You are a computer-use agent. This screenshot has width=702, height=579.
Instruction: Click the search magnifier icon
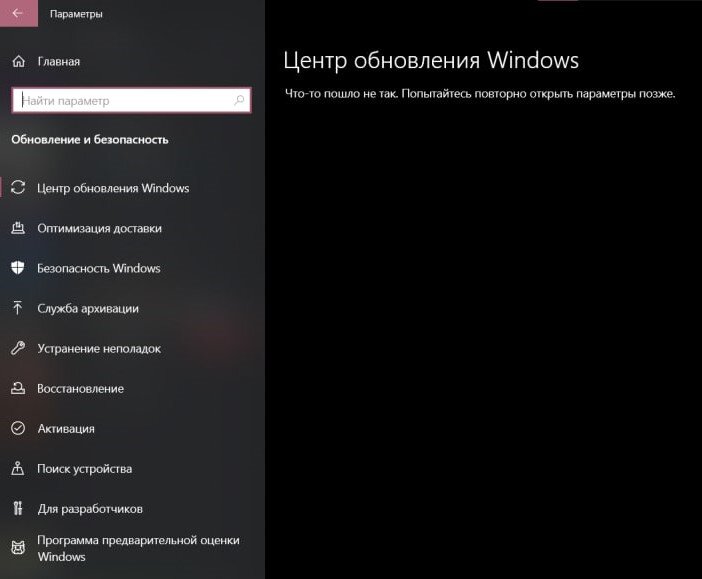(239, 100)
